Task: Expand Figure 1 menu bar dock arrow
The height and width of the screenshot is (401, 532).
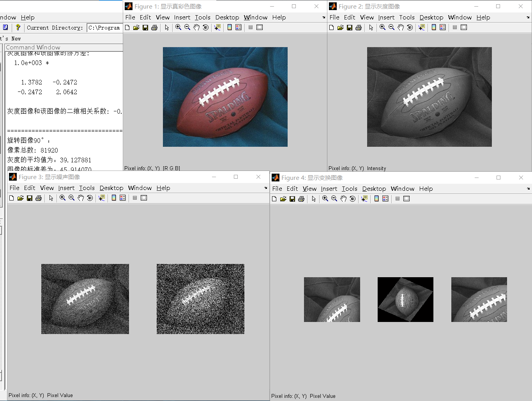Action: (323, 18)
